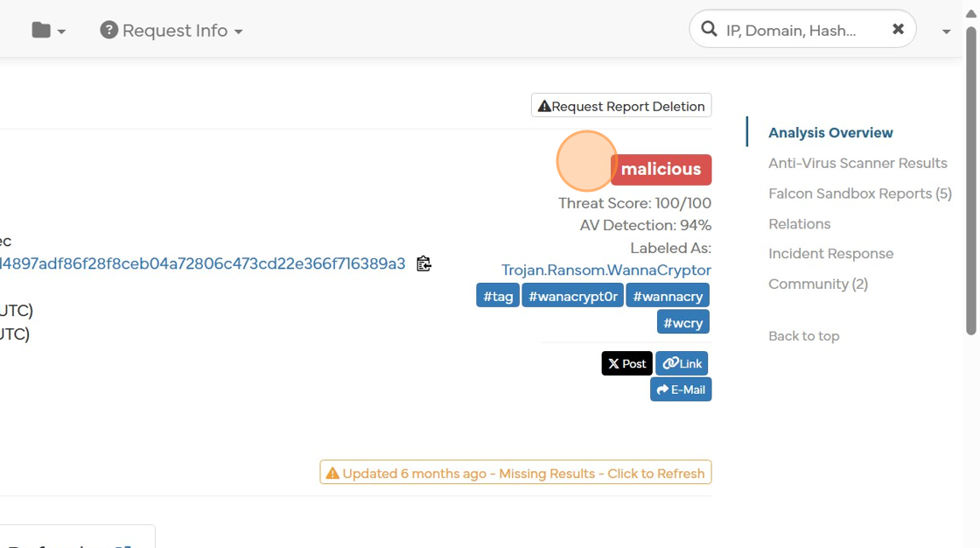Expand the dropdown arrow beside search box
The image size is (980, 548).
pyautogui.click(x=946, y=32)
